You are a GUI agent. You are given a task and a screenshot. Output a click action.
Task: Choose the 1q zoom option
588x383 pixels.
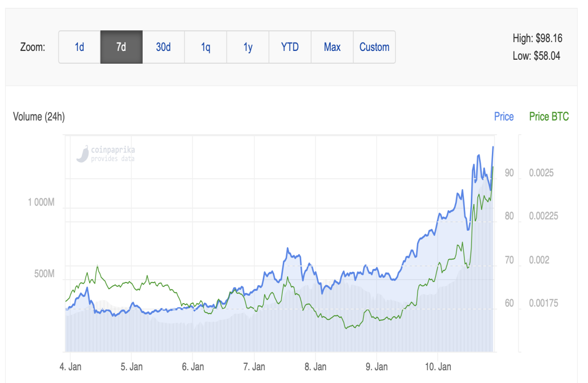click(206, 47)
